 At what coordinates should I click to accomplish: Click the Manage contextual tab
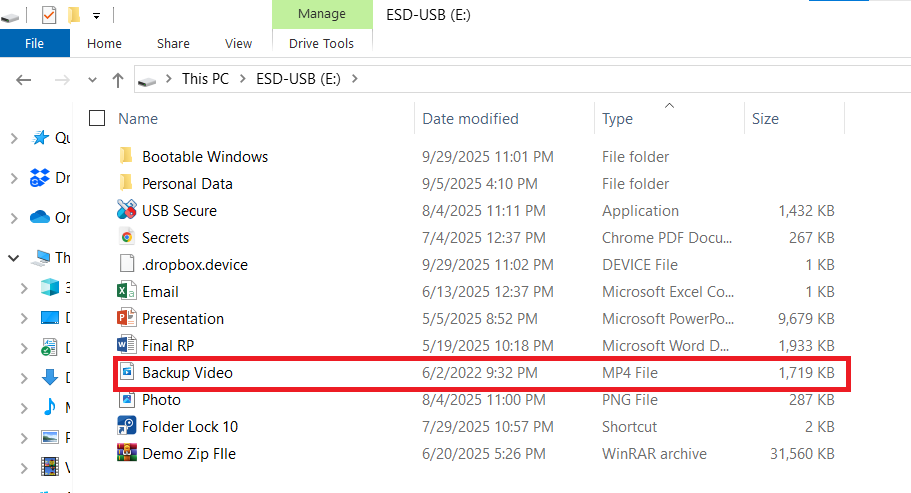coord(322,14)
